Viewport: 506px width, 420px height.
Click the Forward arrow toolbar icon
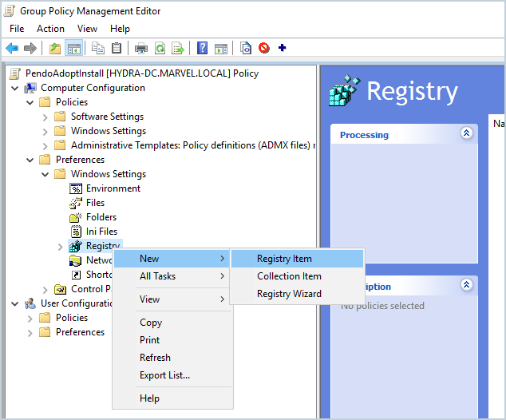(x=30, y=49)
